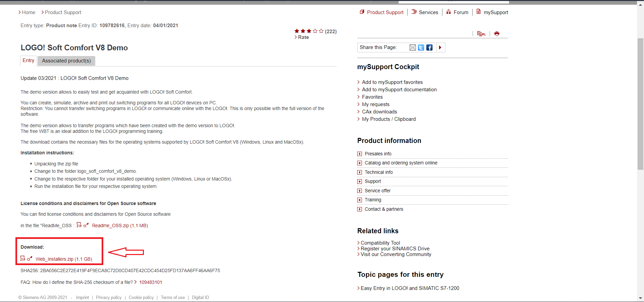
Task: Click Add to mySupport favorites
Action: pos(392,82)
